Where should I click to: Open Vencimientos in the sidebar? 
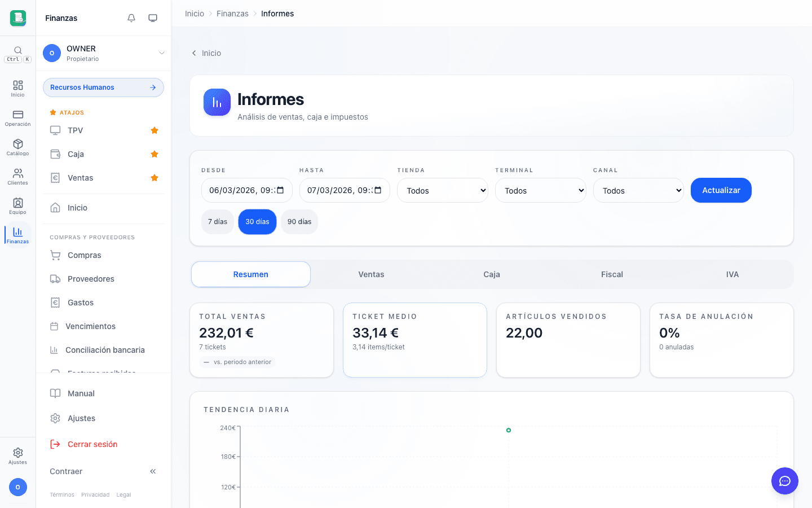[104, 326]
